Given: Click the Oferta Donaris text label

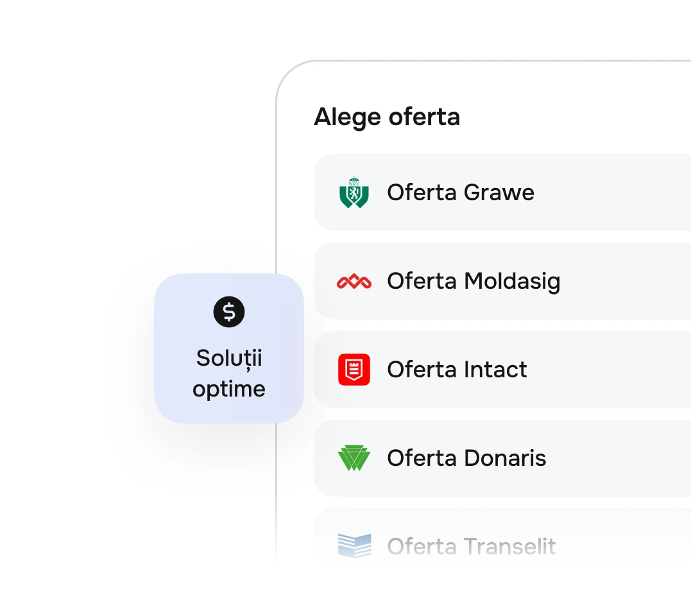Looking at the screenshot, I should pyautogui.click(x=466, y=458).
